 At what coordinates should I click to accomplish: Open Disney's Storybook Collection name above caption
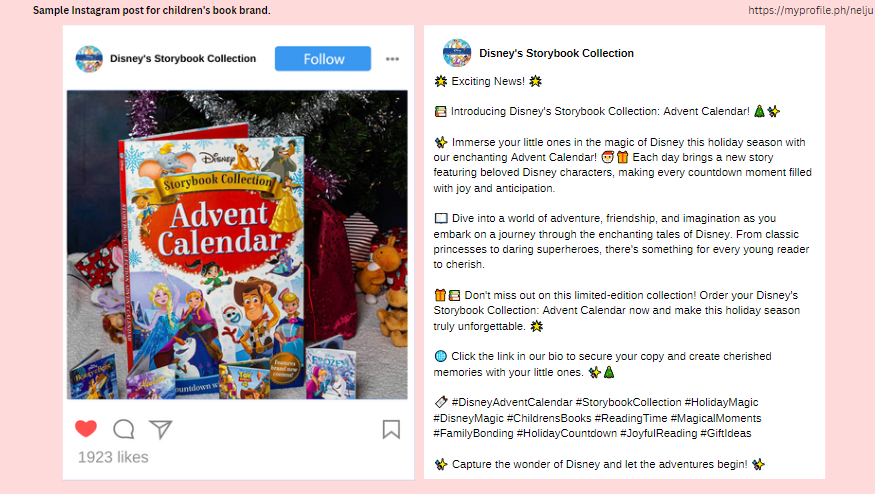[556, 53]
